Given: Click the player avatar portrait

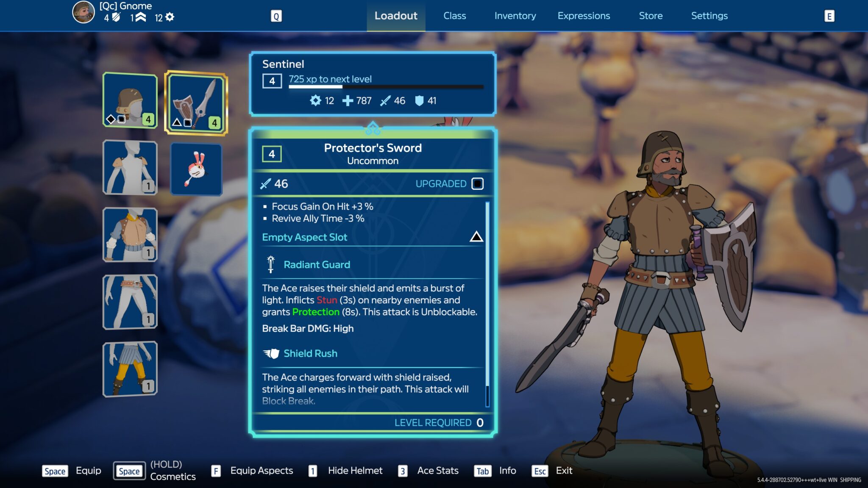Looking at the screenshot, I should pyautogui.click(x=83, y=12).
